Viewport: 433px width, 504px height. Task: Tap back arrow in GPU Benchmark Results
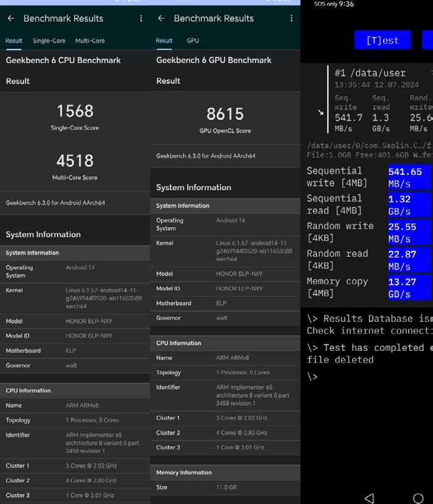tap(161, 19)
